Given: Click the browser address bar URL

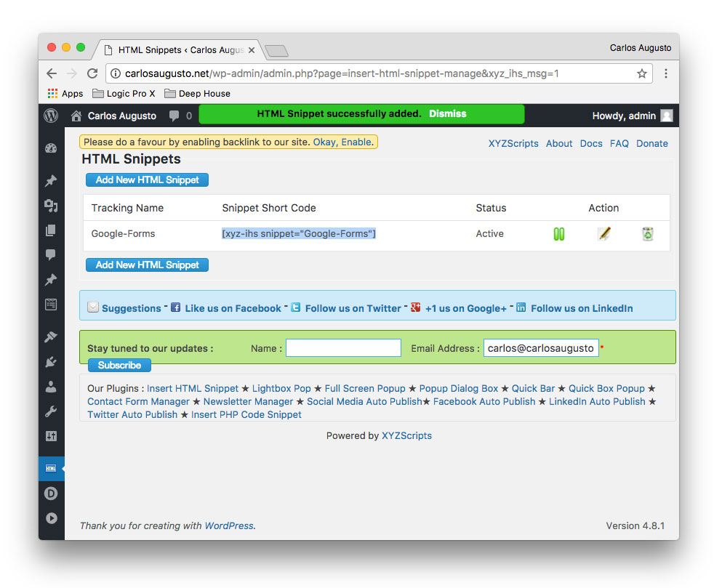Looking at the screenshot, I should tap(342, 73).
